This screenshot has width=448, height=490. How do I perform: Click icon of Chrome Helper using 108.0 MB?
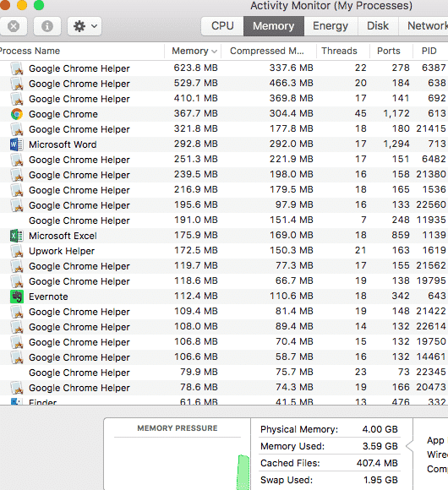click(17, 327)
